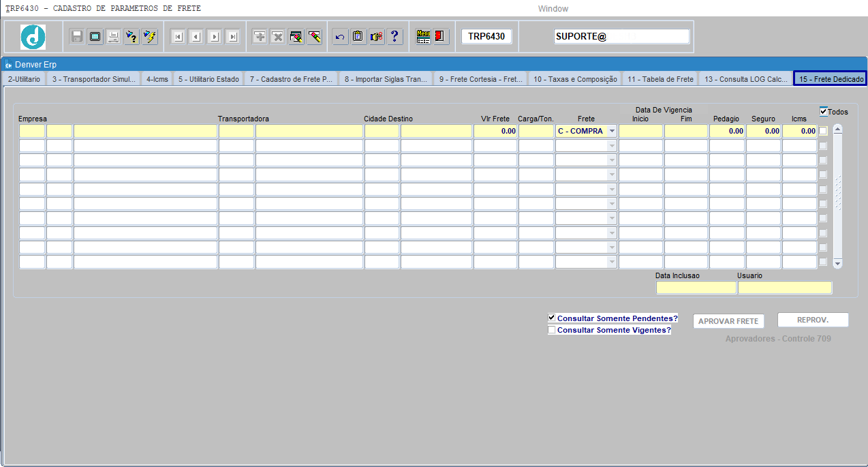The height and width of the screenshot is (467, 868).
Task: Switch to 11 - Tabela de Frete tab
Action: coord(660,79)
